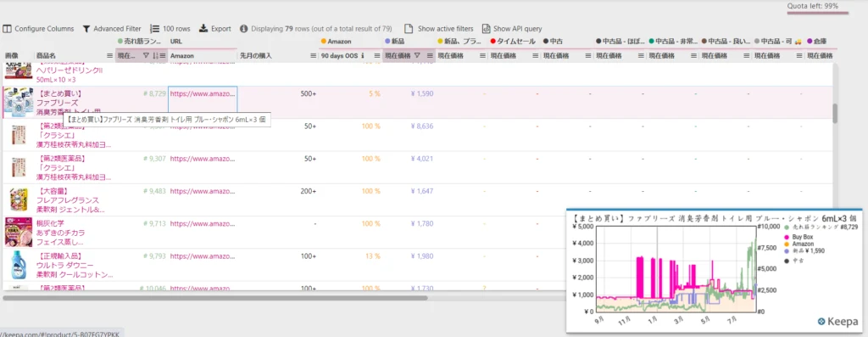Select the 【大容量】フレアフレグランス product name
This screenshot has height=337, width=868.
click(x=70, y=200)
